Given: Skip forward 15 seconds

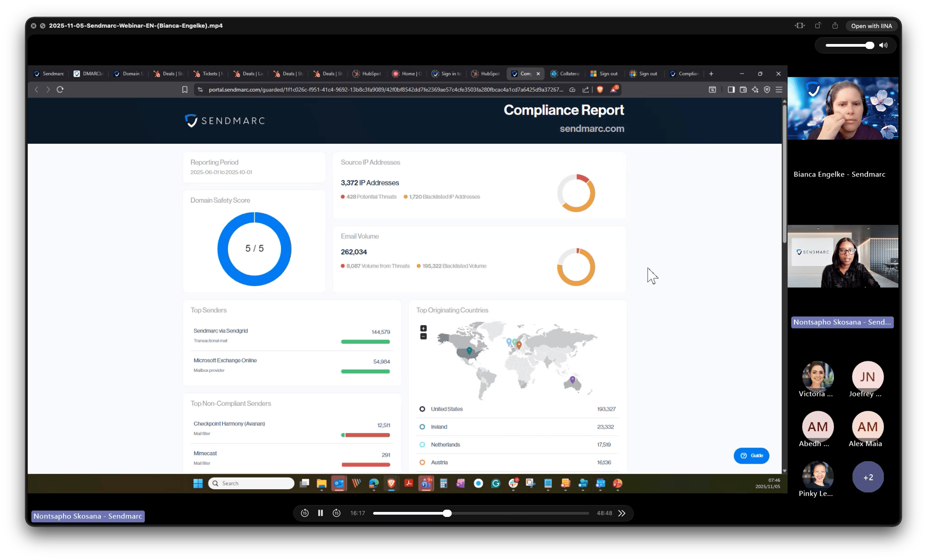Looking at the screenshot, I should [337, 513].
